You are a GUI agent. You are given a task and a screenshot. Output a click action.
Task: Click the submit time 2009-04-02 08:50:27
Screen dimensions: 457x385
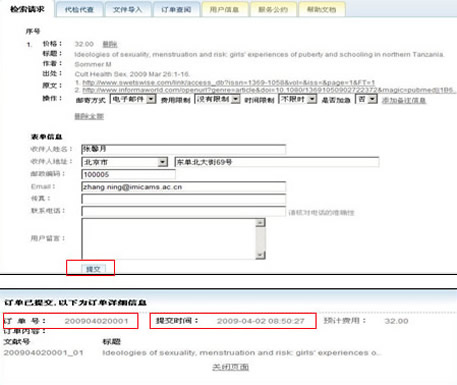click(x=260, y=321)
